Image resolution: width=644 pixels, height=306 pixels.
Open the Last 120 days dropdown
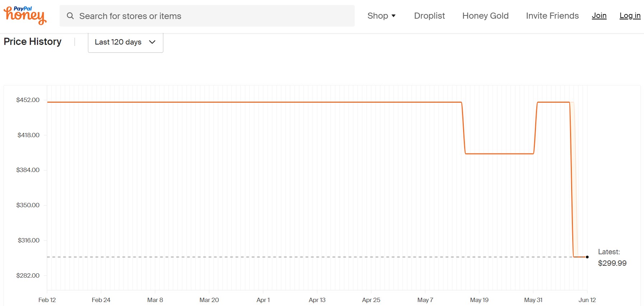pyautogui.click(x=126, y=42)
